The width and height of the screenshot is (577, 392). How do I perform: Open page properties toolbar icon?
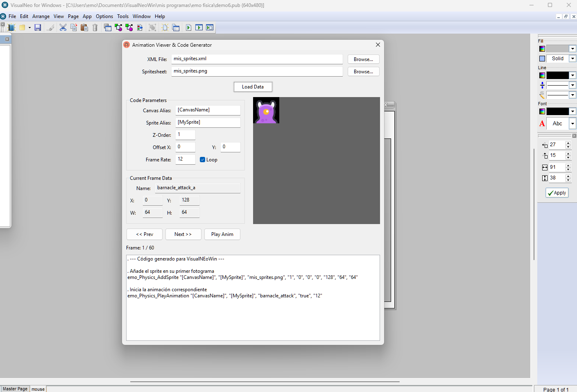point(176,27)
